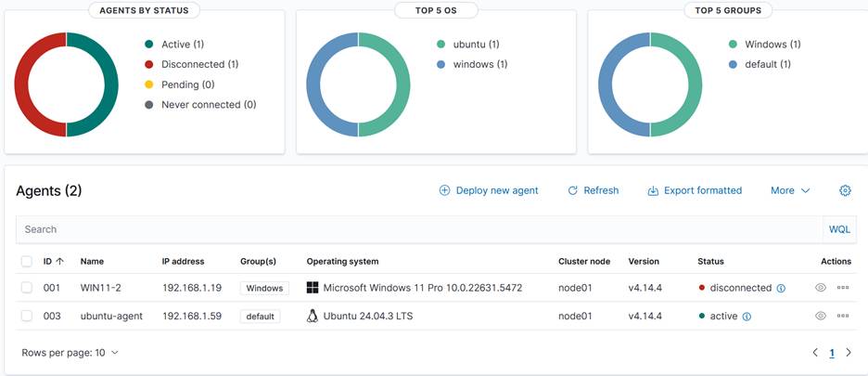The width and height of the screenshot is (868, 376).
Task: Click Deploy new agent
Action: (489, 190)
